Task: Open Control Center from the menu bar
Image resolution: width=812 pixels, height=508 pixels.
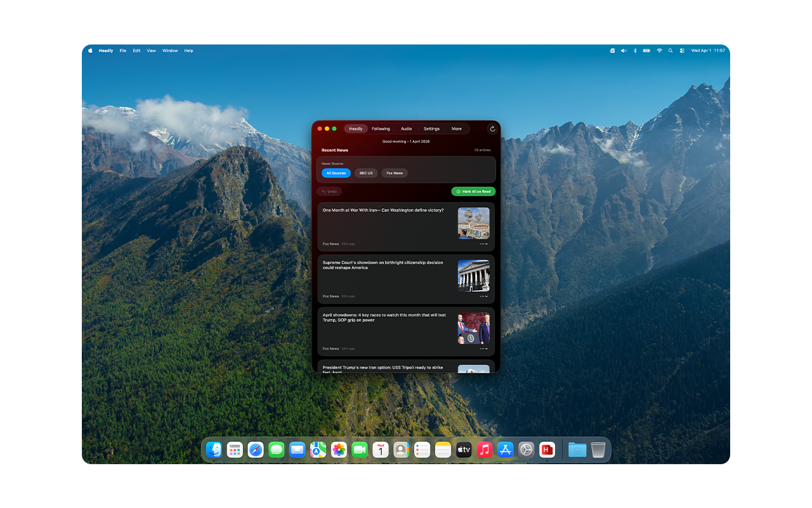Action: (682, 51)
